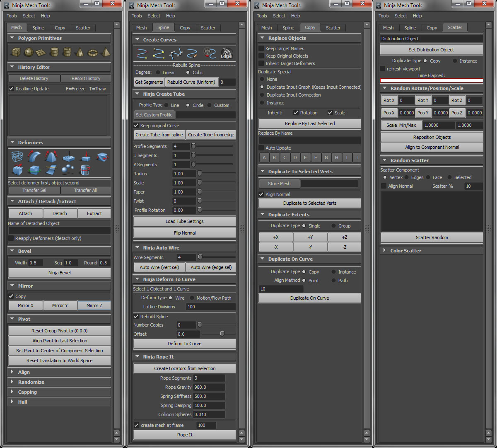
Task: Select the ripple plate deformer icon
Action: point(68,157)
